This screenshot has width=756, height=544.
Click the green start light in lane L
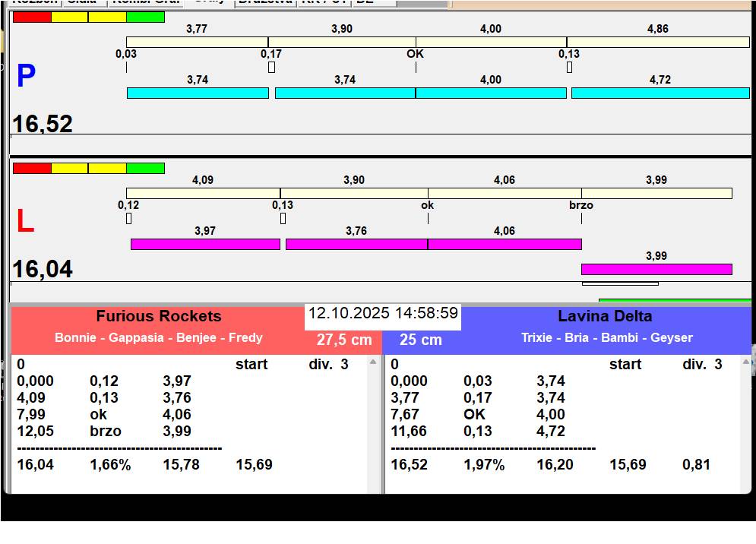pyautogui.click(x=145, y=168)
